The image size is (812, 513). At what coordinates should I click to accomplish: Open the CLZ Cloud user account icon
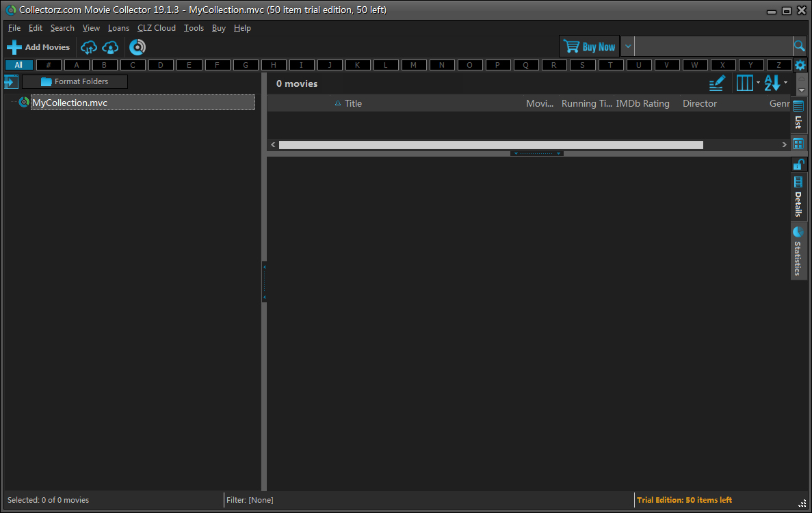110,47
